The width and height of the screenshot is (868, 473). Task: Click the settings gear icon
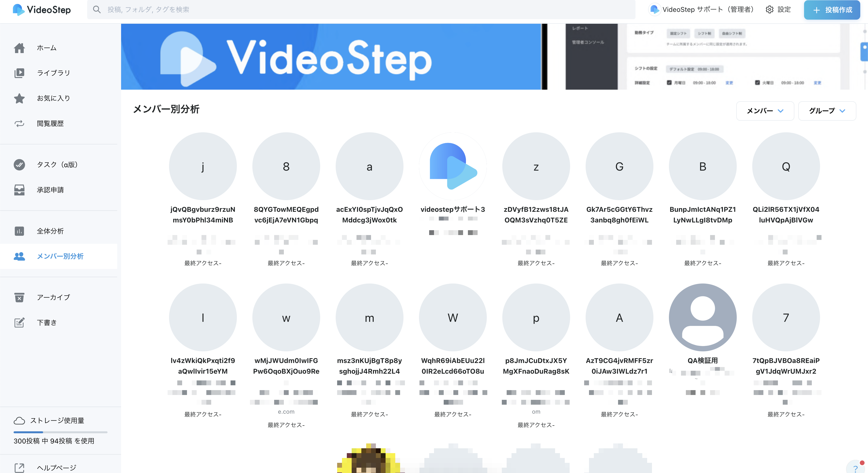tap(770, 9)
